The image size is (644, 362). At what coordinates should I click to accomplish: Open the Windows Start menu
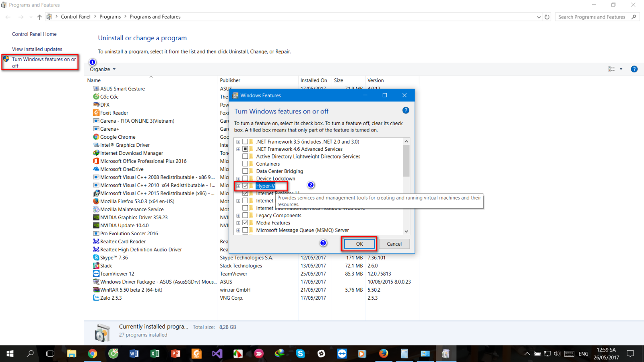(10, 354)
